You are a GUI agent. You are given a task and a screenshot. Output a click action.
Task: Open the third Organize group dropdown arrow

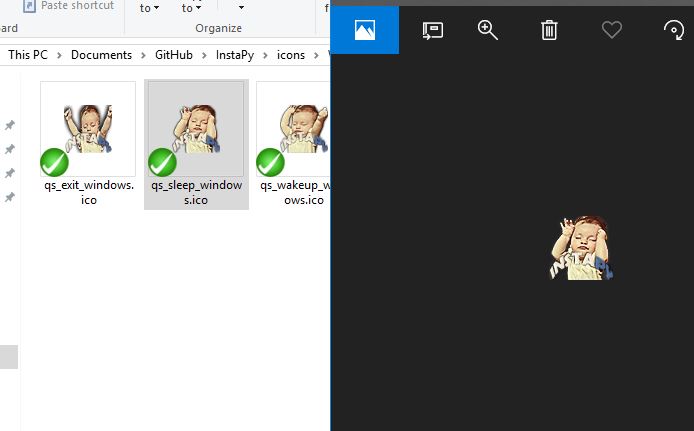[241, 8]
